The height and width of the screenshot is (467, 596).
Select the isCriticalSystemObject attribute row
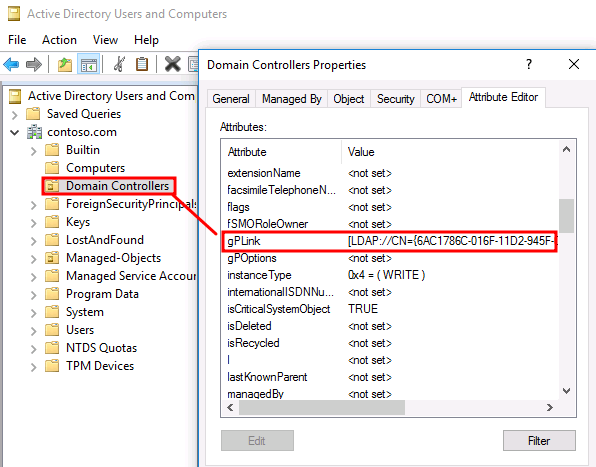[x=390, y=309]
